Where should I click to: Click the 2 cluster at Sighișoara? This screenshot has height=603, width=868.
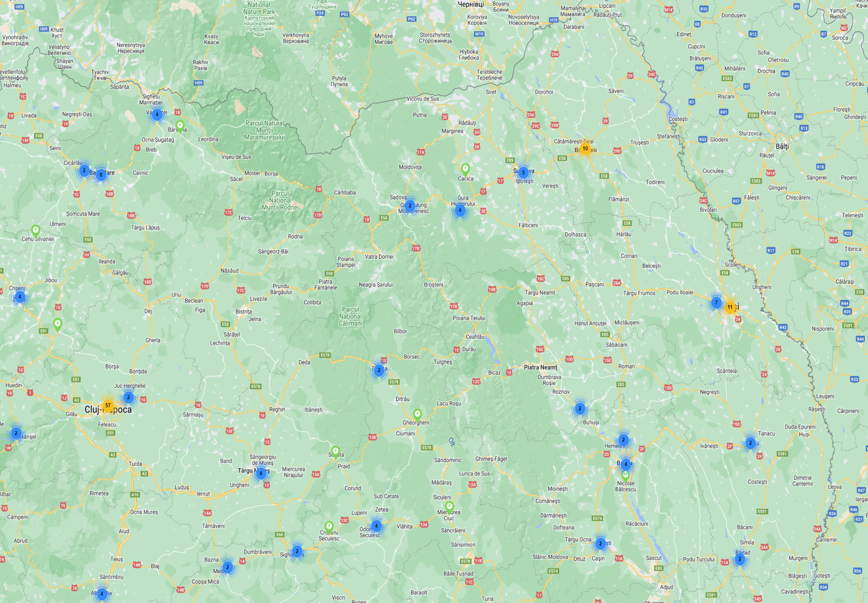tap(297, 551)
